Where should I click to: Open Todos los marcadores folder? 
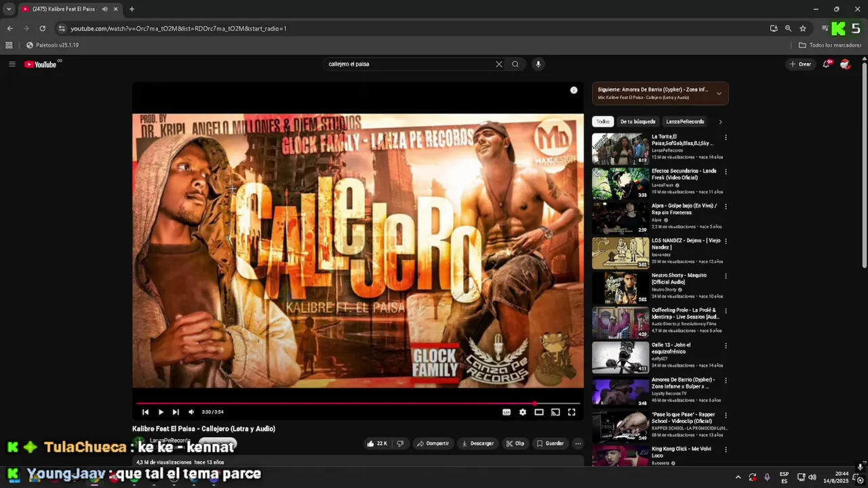click(x=830, y=45)
